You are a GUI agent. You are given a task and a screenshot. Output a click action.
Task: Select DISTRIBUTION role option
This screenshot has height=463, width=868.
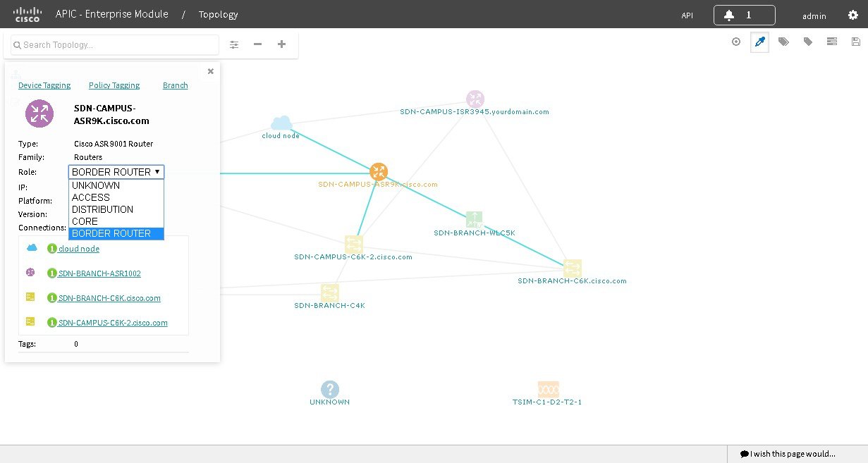[116, 209]
